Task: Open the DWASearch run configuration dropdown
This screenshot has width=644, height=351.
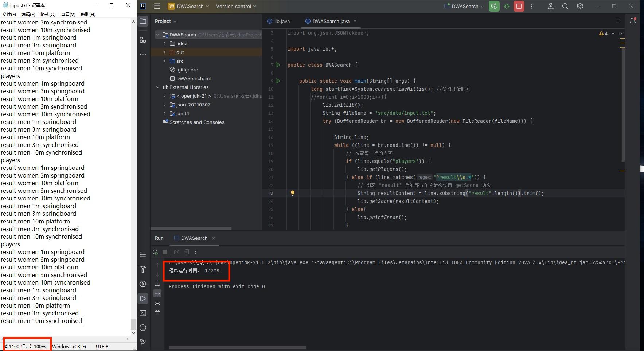Action: coord(464,6)
